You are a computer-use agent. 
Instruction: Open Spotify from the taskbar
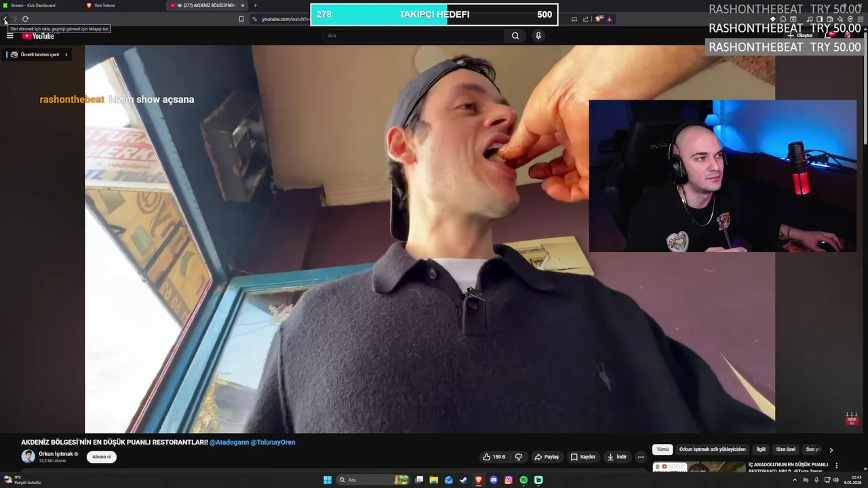click(524, 480)
